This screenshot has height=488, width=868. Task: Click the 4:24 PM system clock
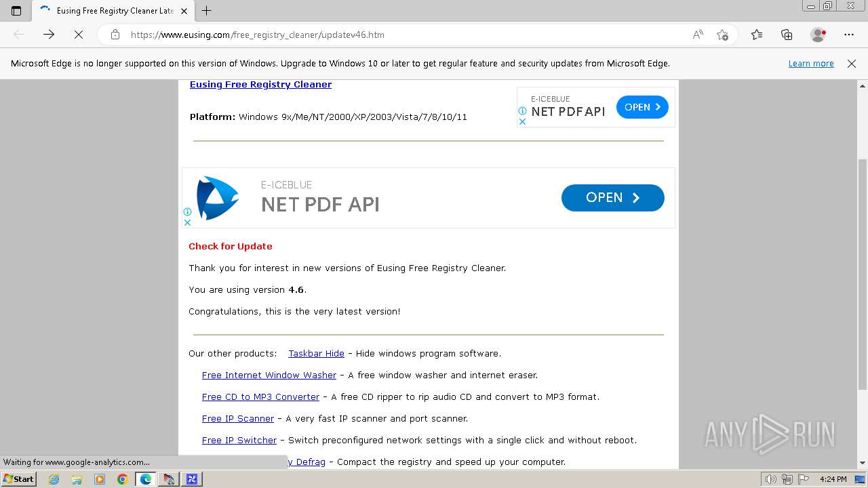pos(833,479)
